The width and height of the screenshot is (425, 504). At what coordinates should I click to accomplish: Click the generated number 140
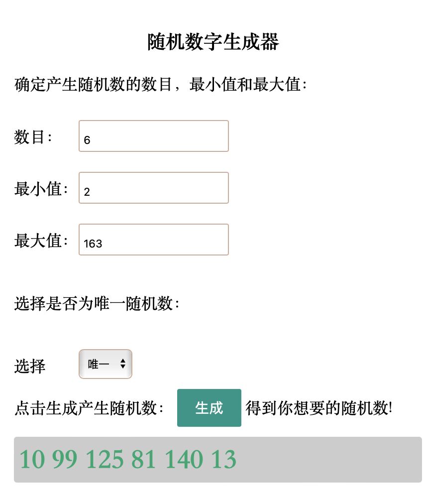click(184, 459)
